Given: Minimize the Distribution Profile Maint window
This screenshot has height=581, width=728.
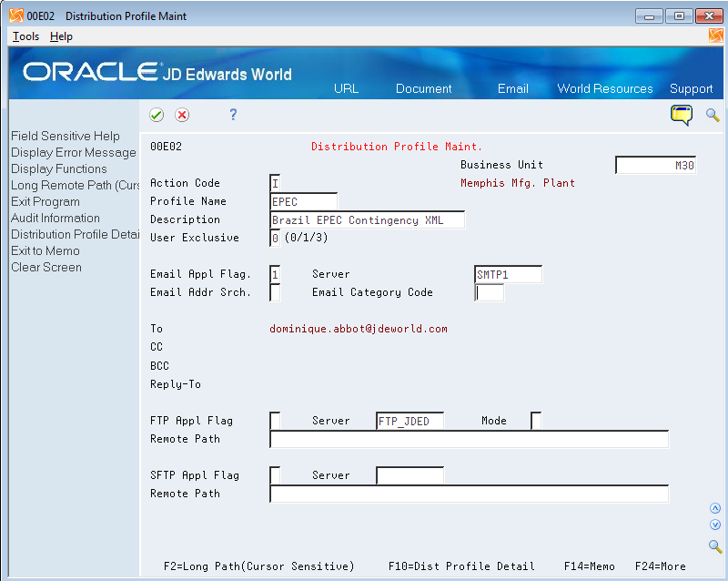Looking at the screenshot, I should tap(649, 16).
